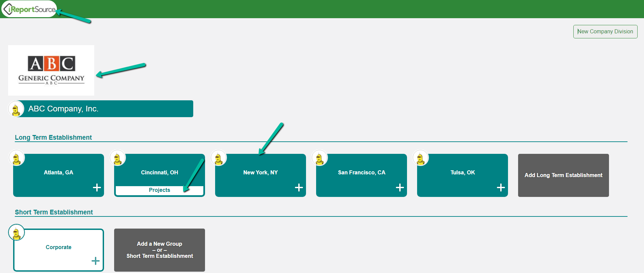Click the robot icon on New York, NY card

tap(219, 158)
